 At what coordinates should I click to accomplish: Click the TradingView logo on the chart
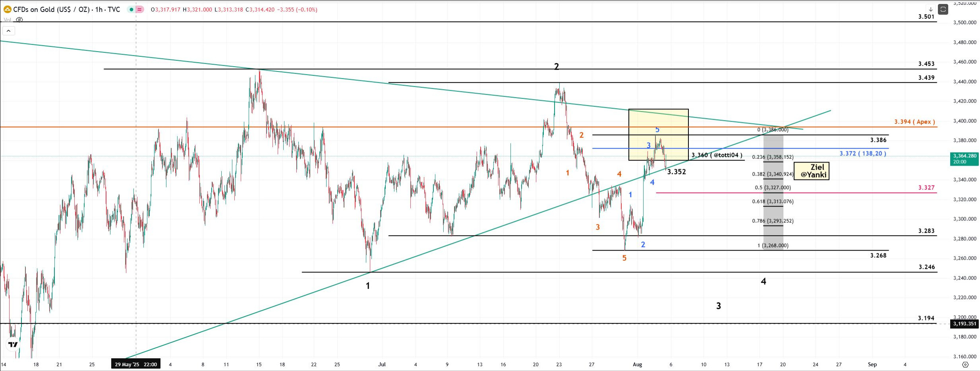point(13,344)
